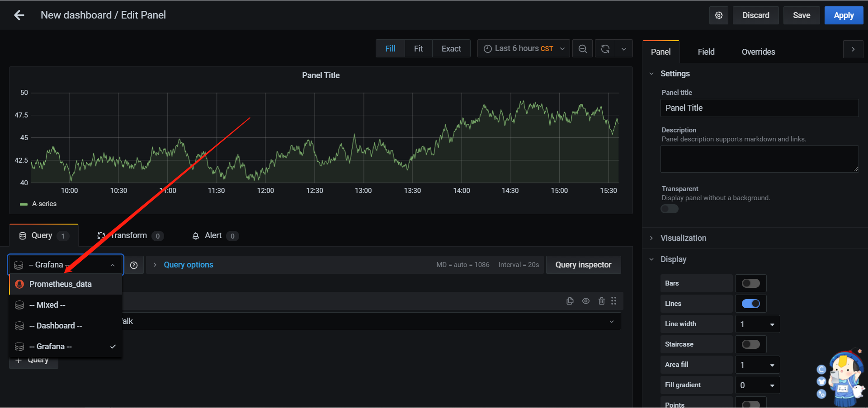Image resolution: width=868 pixels, height=408 pixels.
Task: Enable the Bars toggle
Action: point(751,283)
